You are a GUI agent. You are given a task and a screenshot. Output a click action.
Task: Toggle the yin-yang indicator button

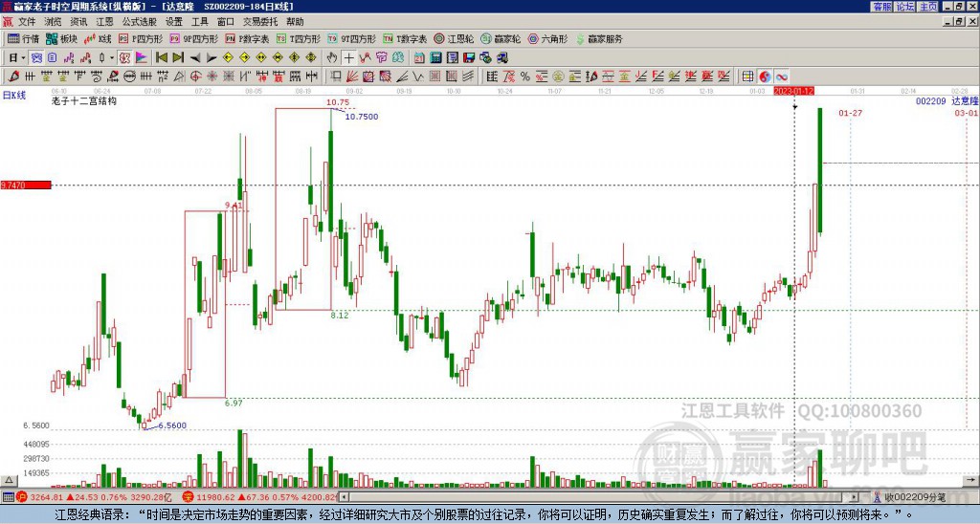click(765, 76)
